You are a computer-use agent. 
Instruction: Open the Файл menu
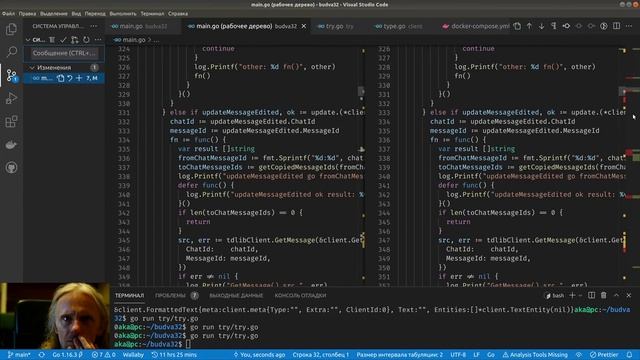click(8, 13)
